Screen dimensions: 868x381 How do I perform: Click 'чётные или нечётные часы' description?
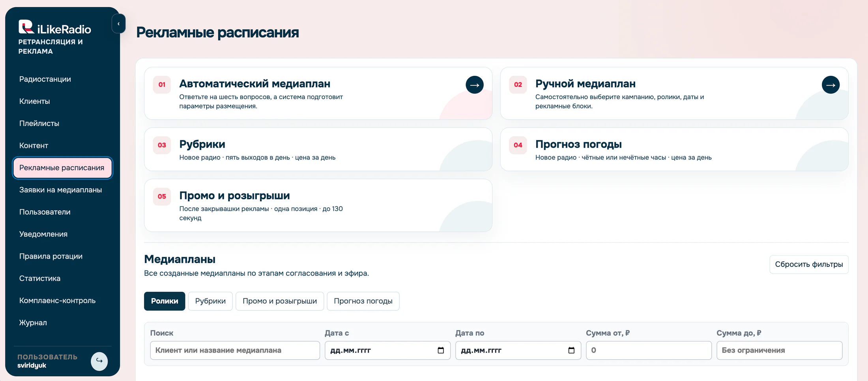[x=623, y=158]
